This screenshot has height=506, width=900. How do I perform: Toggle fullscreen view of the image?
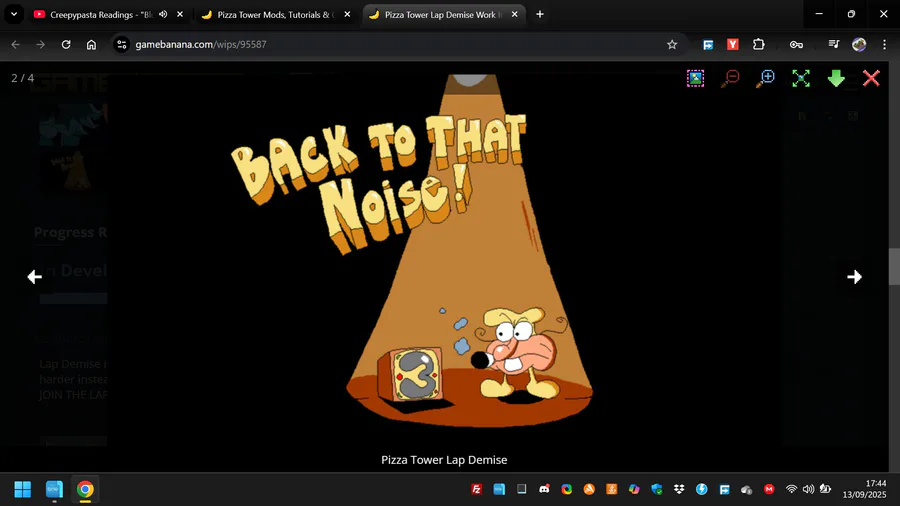tap(801, 78)
